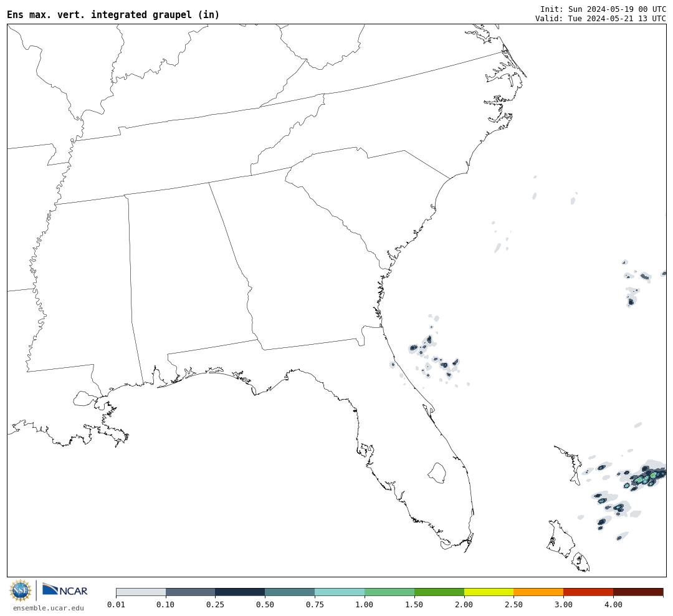Select the 0.10–0.25 slate color swatch
Image resolution: width=673 pixels, height=616 pixels.
190,592
